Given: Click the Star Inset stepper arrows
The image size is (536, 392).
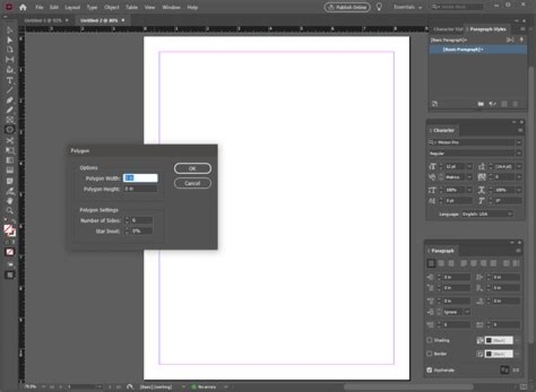Looking at the screenshot, I should click(127, 231).
